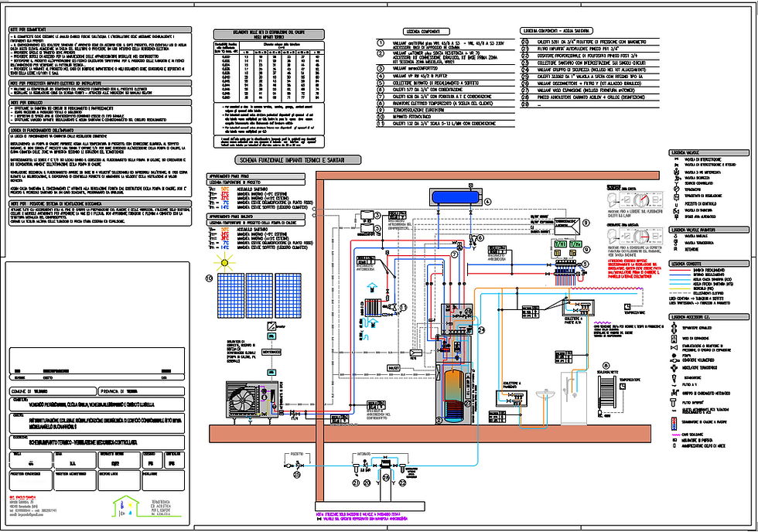Click callout 4 next to the blue buffer tank

[x=487, y=201]
